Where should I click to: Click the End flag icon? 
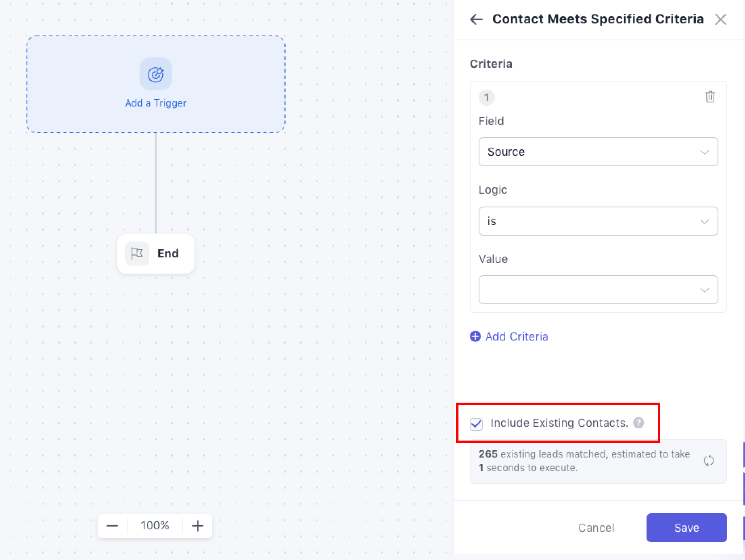pyautogui.click(x=137, y=253)
